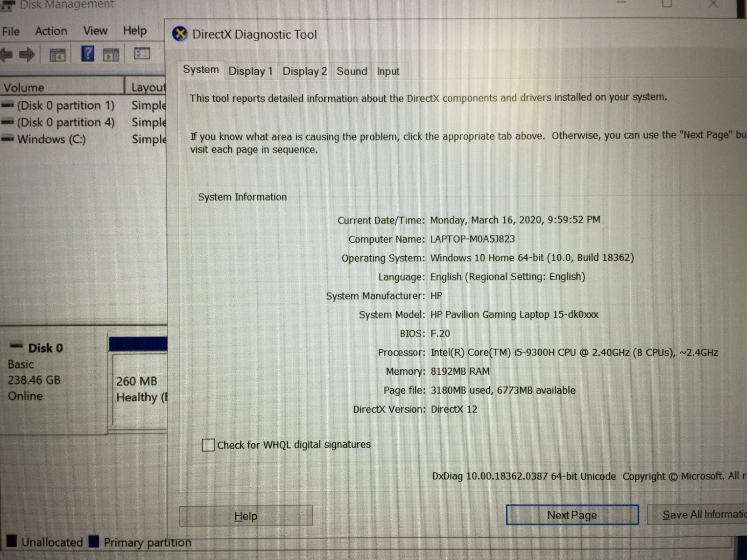Image resolution: width=747 pixels, height=560 pixels.
Task: Click the Disk 0 disk icon
Action: pos(16,346)
